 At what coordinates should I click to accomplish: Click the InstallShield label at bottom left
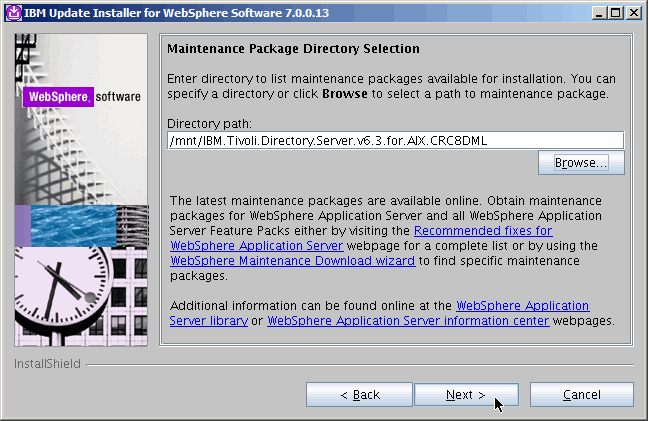point(47,364)
